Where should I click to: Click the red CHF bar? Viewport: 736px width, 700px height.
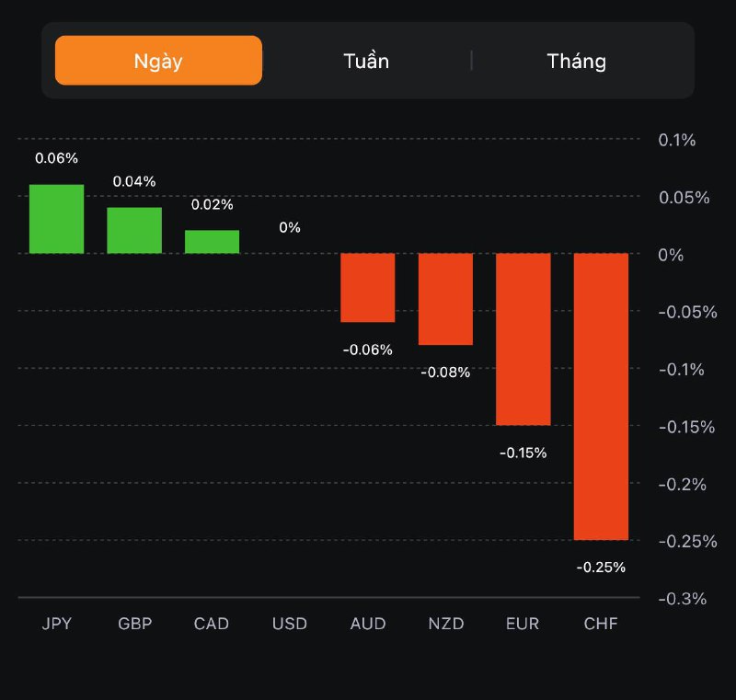click(x=601, y=396)
